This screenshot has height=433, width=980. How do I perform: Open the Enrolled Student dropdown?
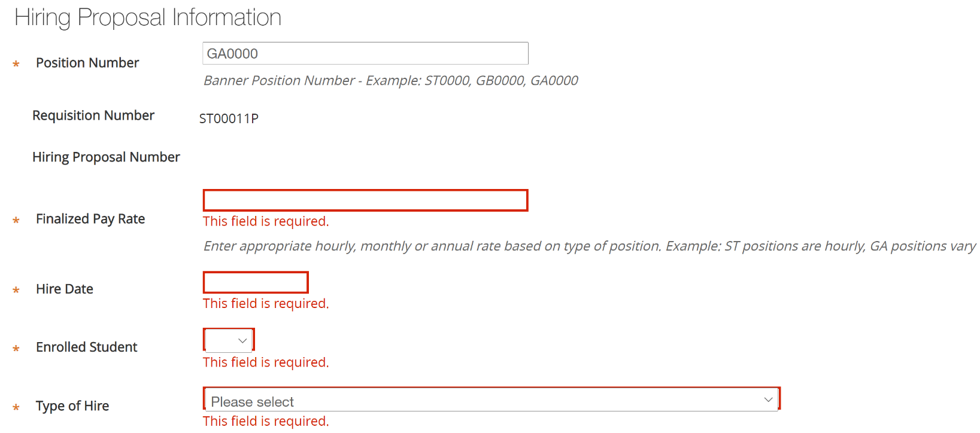click(x=229, y=340)
